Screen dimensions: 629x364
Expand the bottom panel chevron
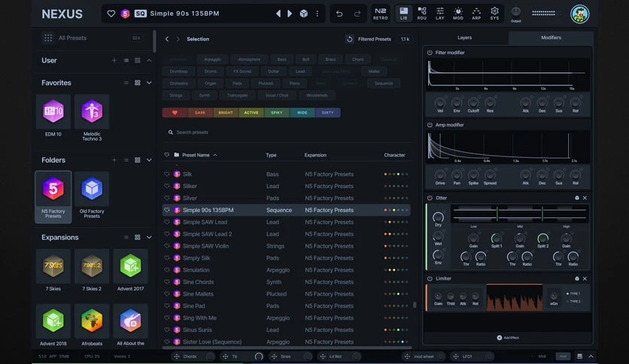coord(591,356)
